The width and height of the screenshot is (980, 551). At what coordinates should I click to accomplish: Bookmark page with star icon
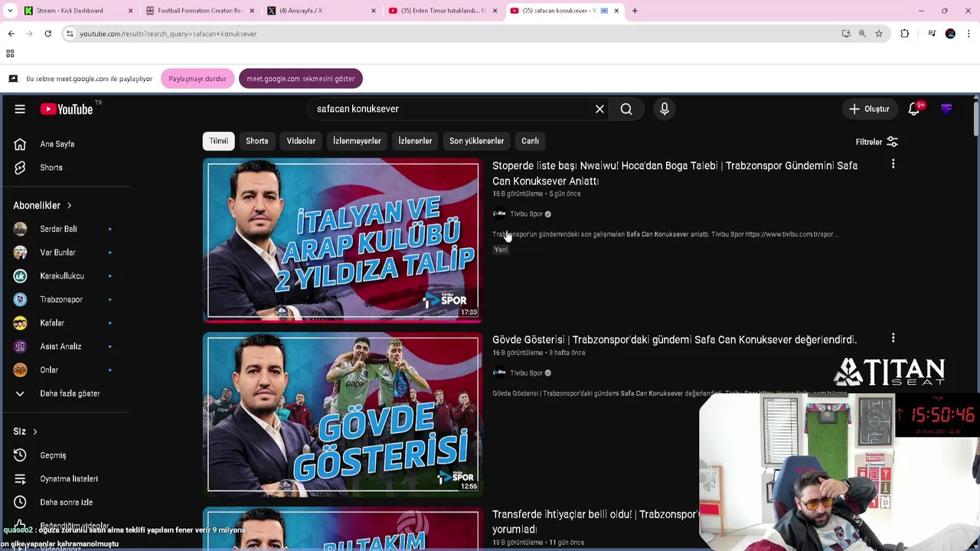(x=879, y=34)
